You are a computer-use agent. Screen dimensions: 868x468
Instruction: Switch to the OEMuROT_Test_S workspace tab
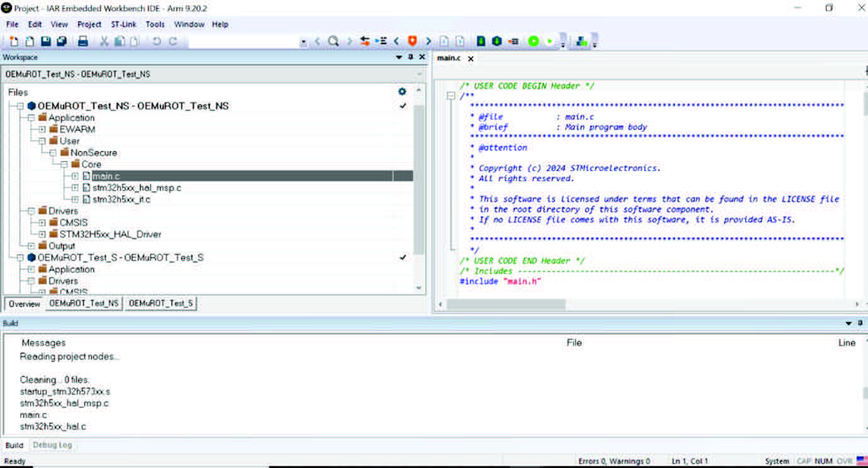(161, 303)
